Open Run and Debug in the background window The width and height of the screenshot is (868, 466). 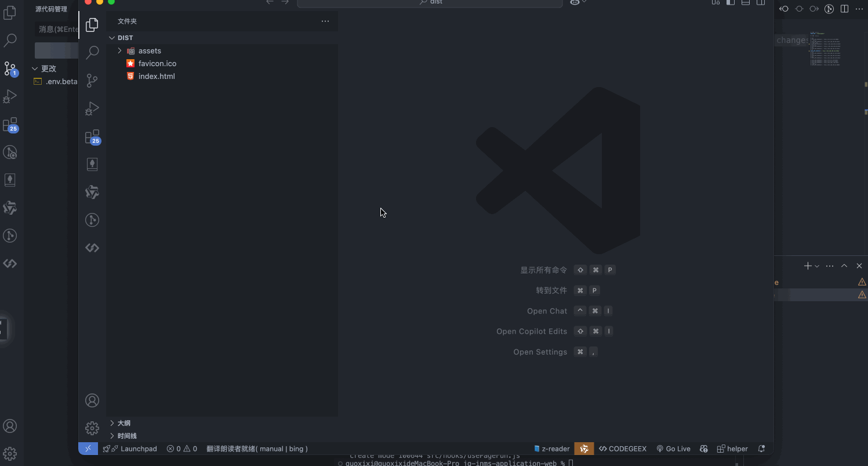[x=10, y=96]
